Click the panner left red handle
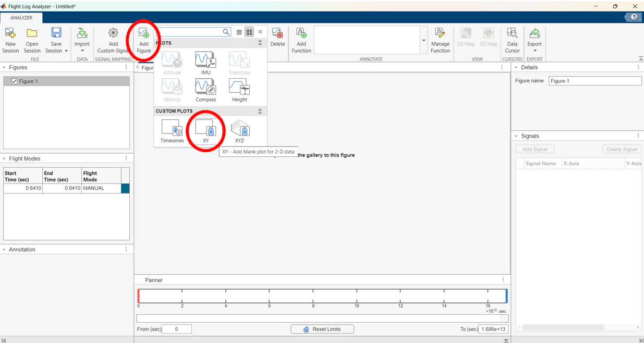 click(x=139, y=296)
